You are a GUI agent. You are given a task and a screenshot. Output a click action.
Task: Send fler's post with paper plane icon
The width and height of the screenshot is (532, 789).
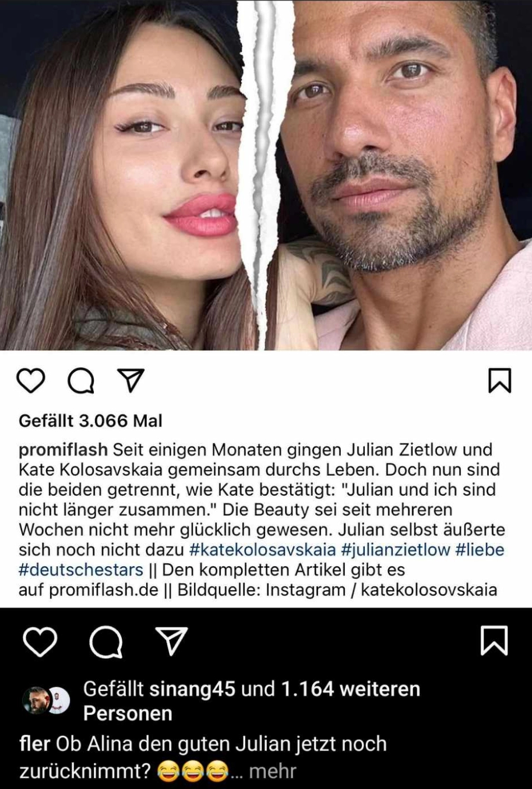[x=172, y=640]
